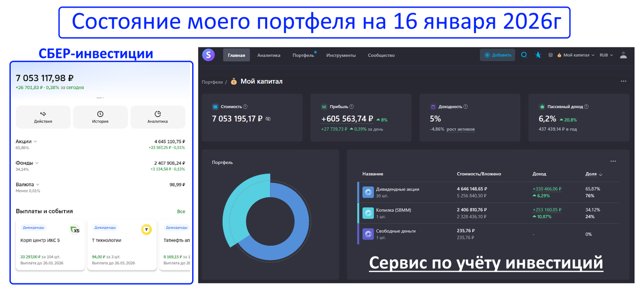
Task: Click the рост активов underlined link
Action: 460,129
